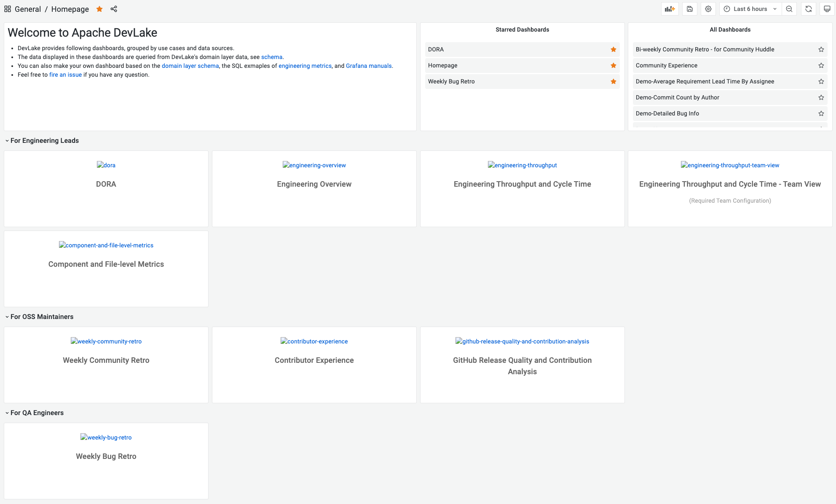Star Demo-Commit Count by Author
Screen dimensions: 836x504
click(x=821, y=97)
